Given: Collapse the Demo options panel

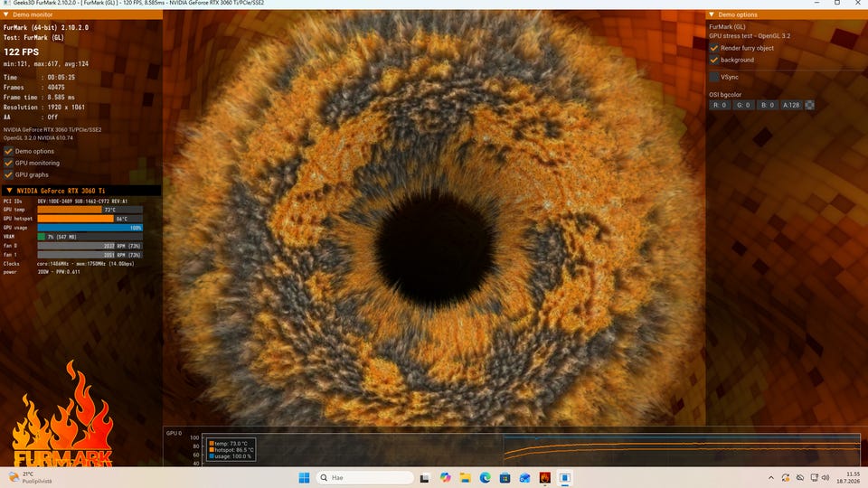Looking at the screenshot, I should pos(712,14).
